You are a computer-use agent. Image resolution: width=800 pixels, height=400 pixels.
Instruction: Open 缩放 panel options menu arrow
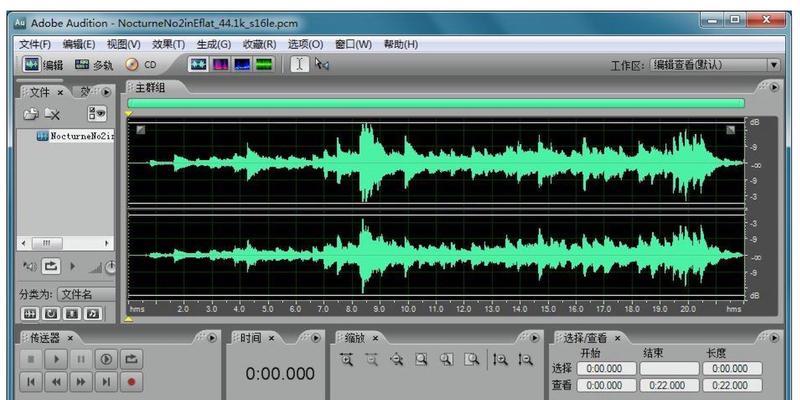coord(534,338)
